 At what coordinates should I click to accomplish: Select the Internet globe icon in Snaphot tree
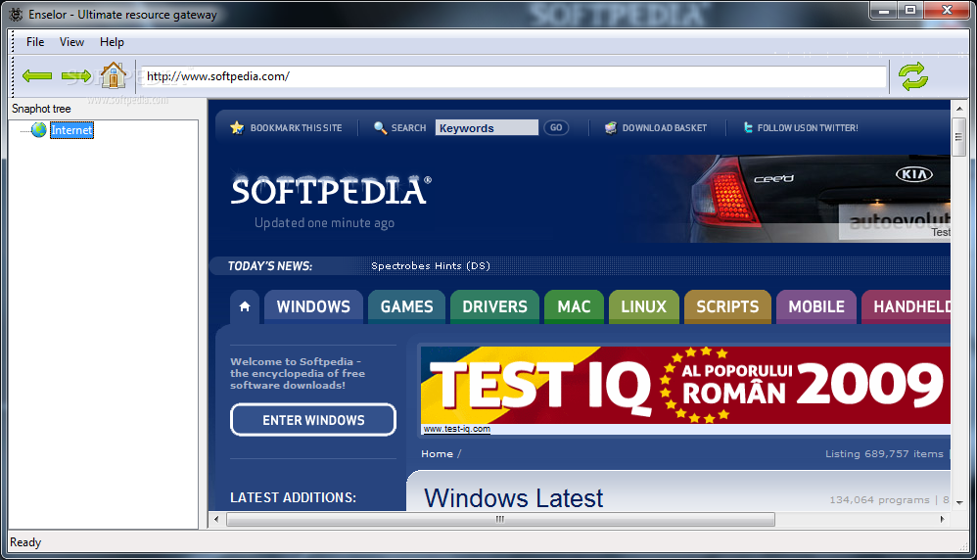pos(39,129)
